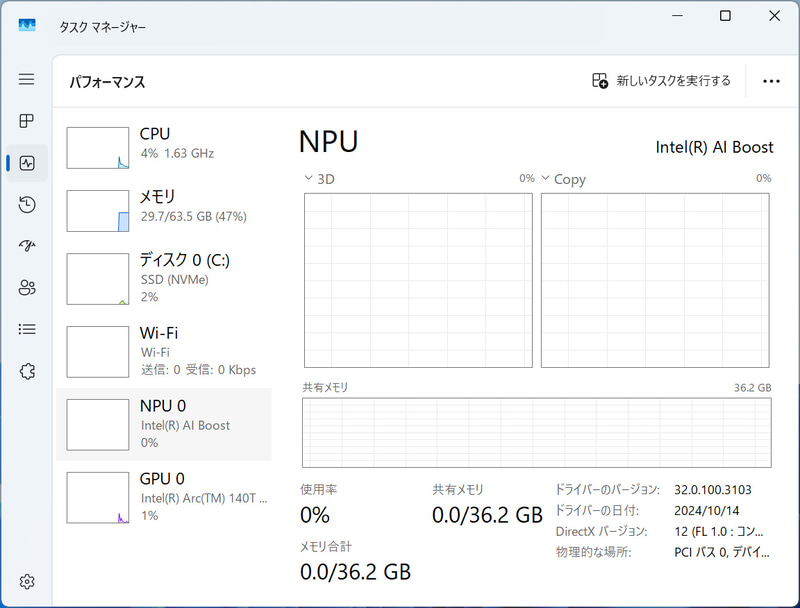Viewport: 800px width, 608px height.
Task: Open the App history view
Action: coord(27,204)
